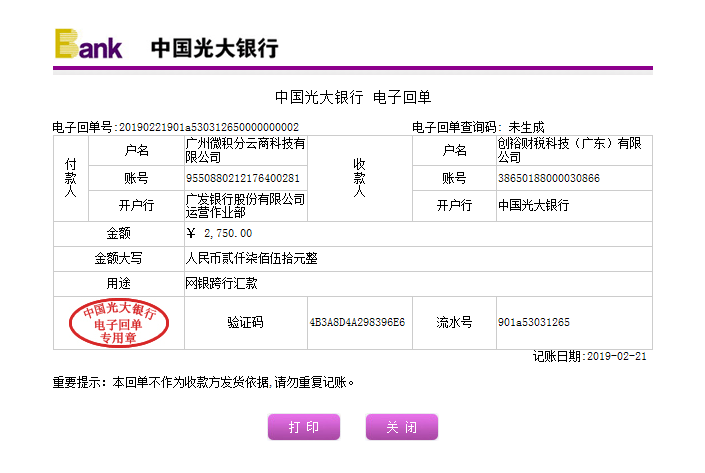Select the e-receipt number 20190221901a530312650000000002

click(209, 127)
